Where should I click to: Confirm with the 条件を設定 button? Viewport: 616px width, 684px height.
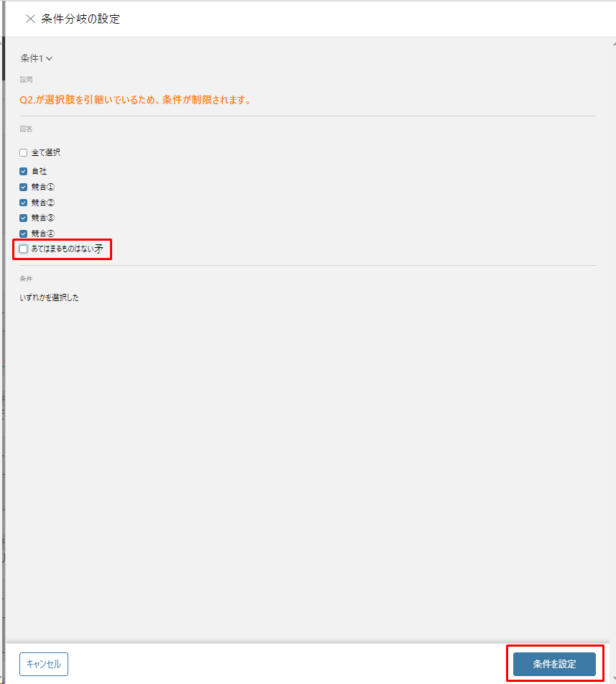(554, 664)
